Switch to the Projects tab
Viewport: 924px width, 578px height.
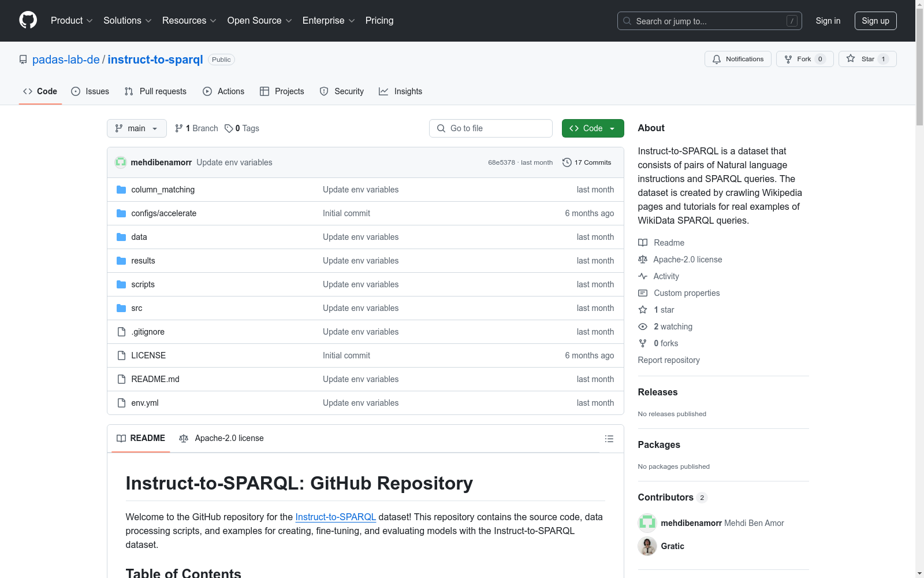(x=282, y=91)
